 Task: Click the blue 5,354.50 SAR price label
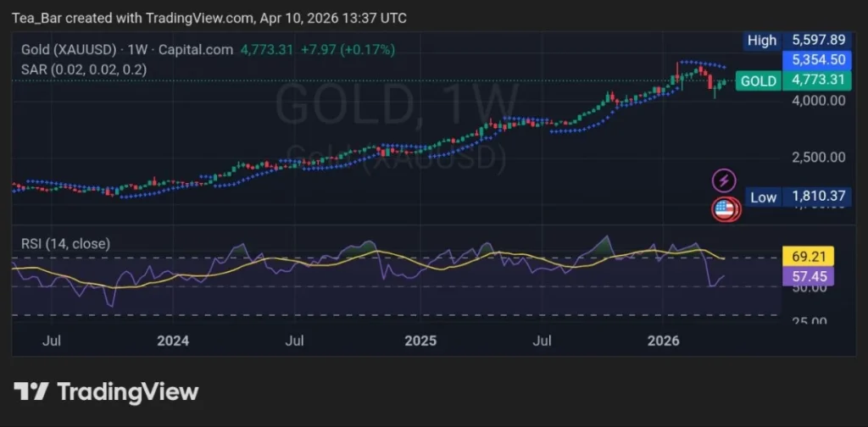tap(817, 60)
